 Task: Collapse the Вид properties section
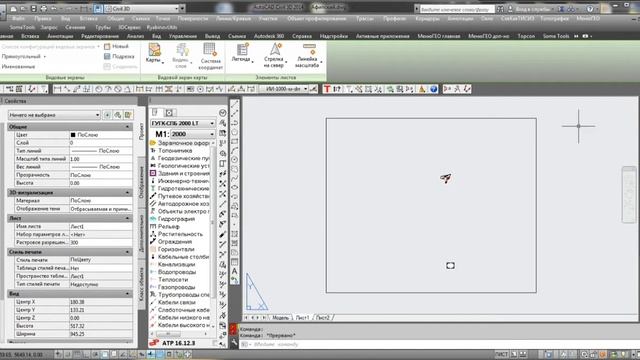tap(127, 294)
